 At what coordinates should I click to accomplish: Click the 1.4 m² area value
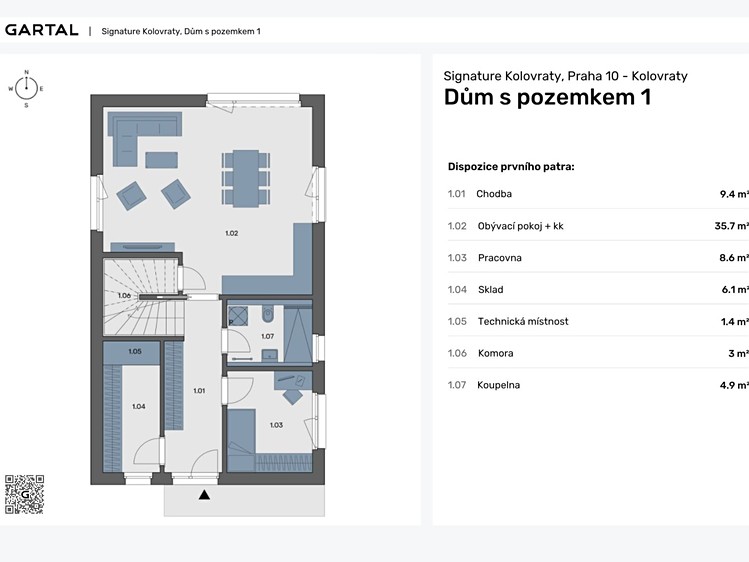[x=735, y=321]
